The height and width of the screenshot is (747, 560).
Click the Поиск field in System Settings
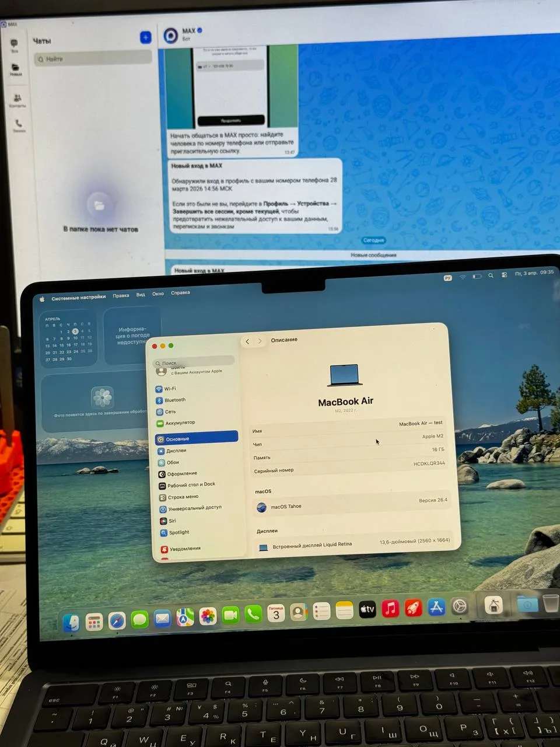pyautogui.click(x=194, y=362)
